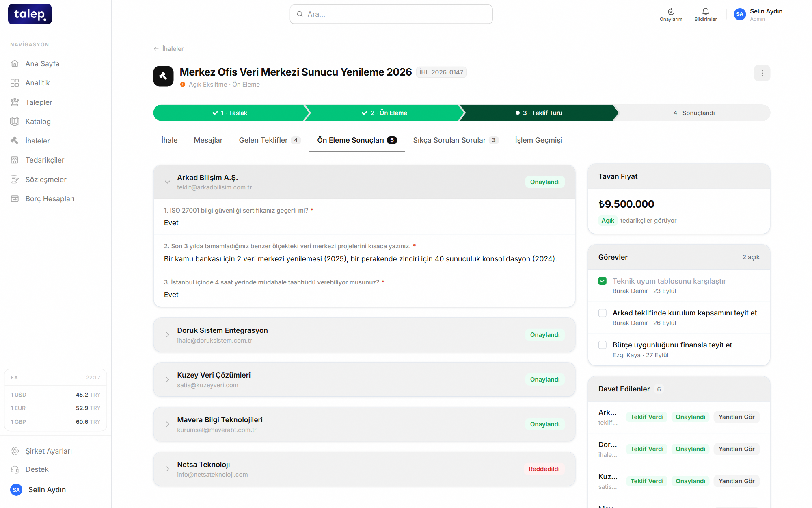The width and height of the screenshot is (812, 508).
Task: Check the Bütçe uygunluğunu finansla teyit et task
Action: (x=603, y=345)
